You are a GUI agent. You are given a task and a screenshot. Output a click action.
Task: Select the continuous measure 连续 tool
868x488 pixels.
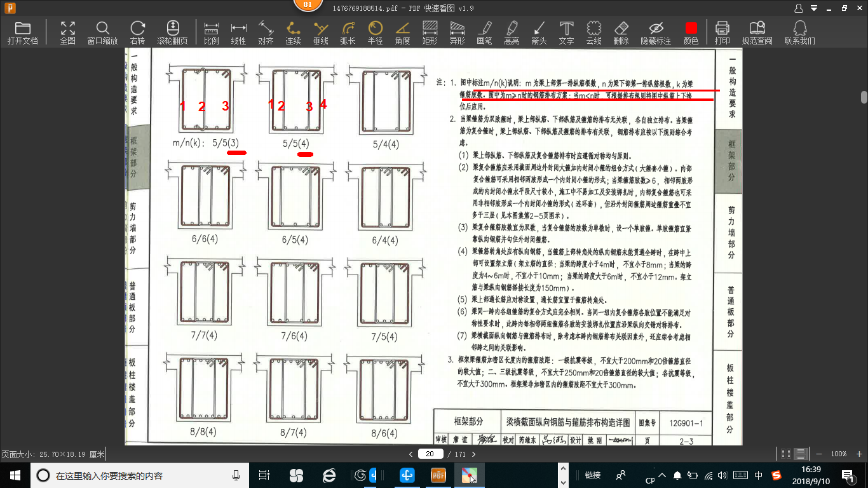pyautogui.click(x=293, y=32)
